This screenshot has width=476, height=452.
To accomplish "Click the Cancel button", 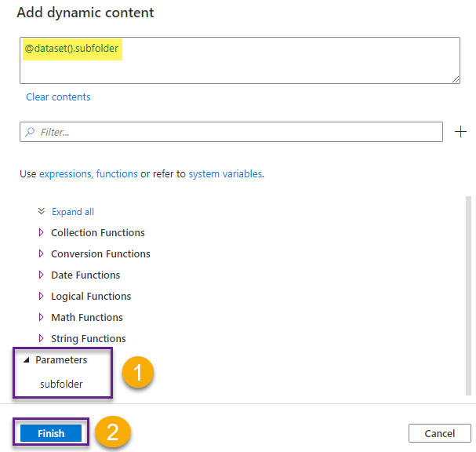I will coord(439,433).
